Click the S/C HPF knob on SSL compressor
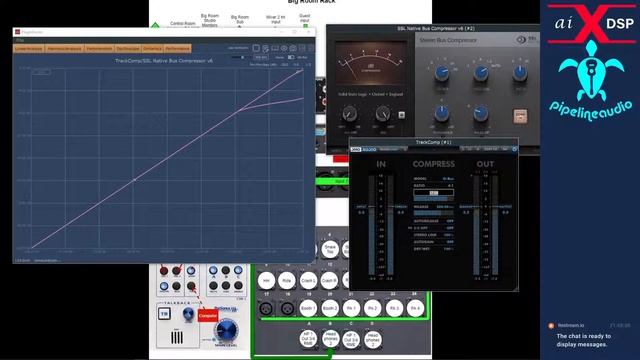 click(349, 114)
